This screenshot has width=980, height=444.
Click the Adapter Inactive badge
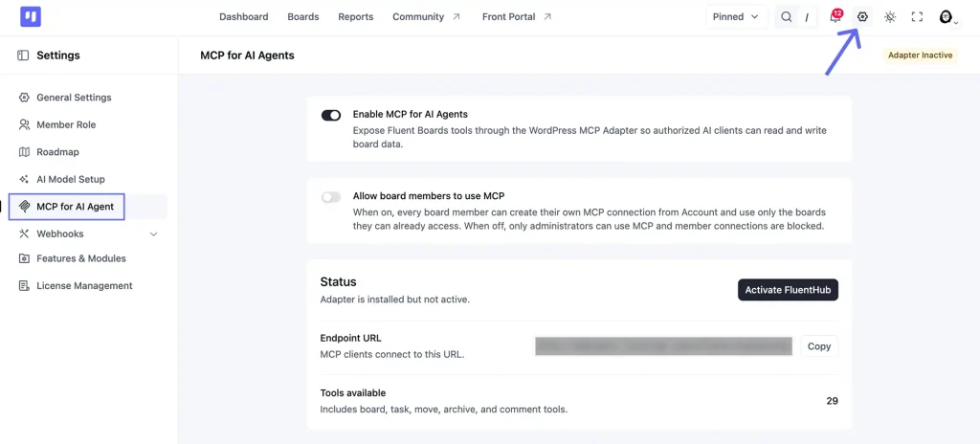point(920,55)
